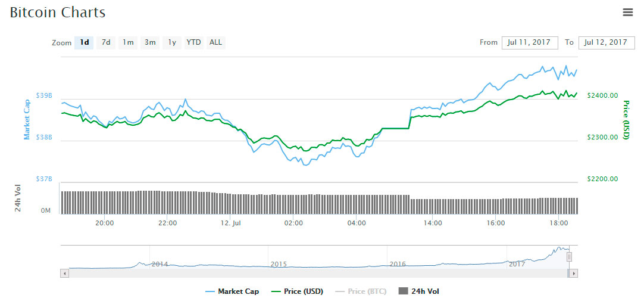Viewport: 644px width, 301px height.
Task: Click the navigator range handle near 2017
Action: point(569,257)
